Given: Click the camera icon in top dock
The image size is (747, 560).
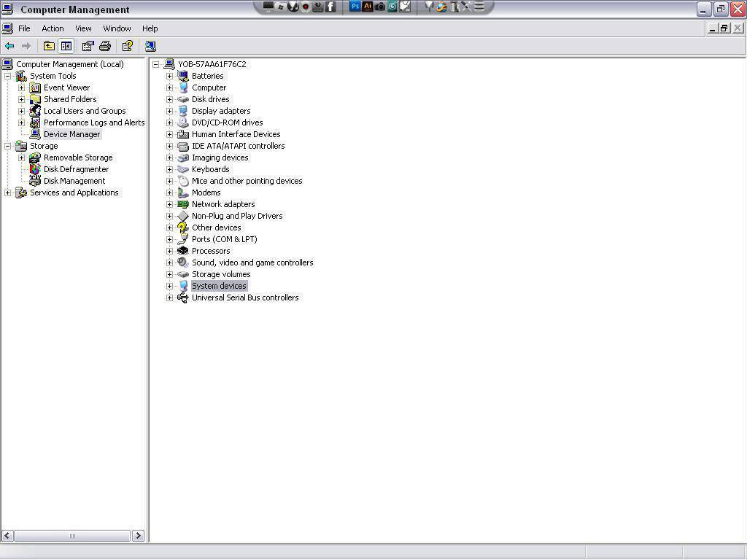Looking at the screenshot, I should pyautogui.click(x=379, y=7).
